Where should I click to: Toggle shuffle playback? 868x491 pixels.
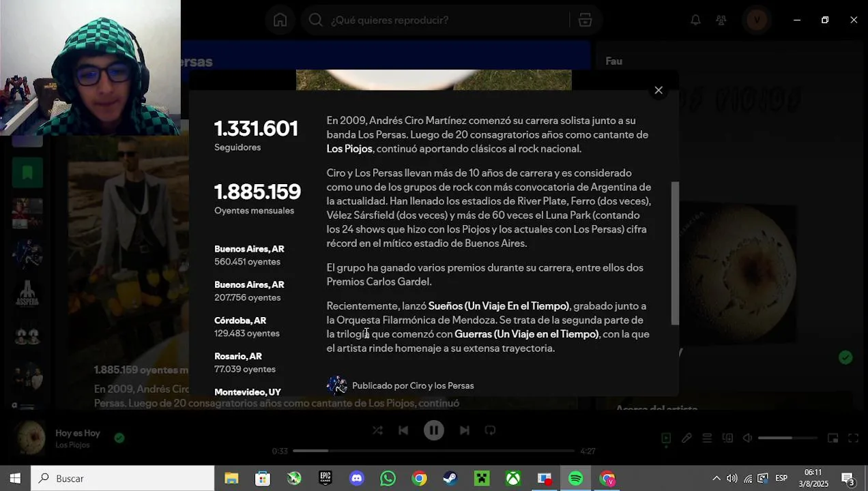point(377,430)
